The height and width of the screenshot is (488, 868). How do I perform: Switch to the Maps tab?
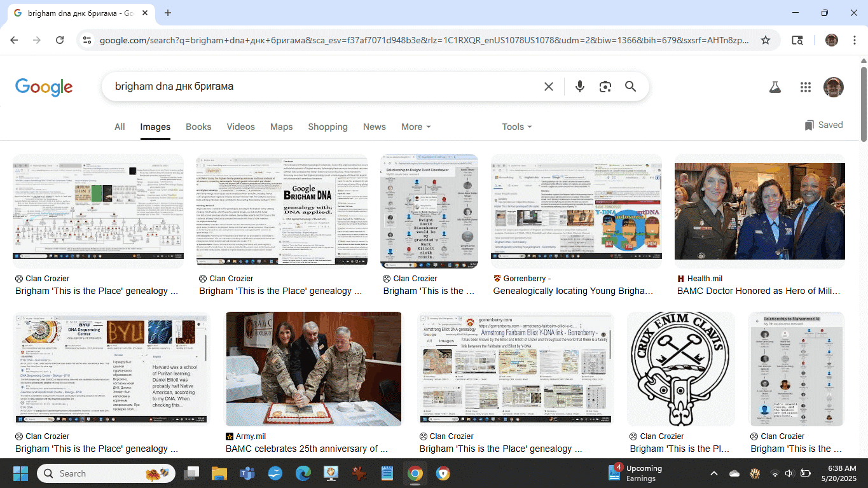(x=281, y=127)
